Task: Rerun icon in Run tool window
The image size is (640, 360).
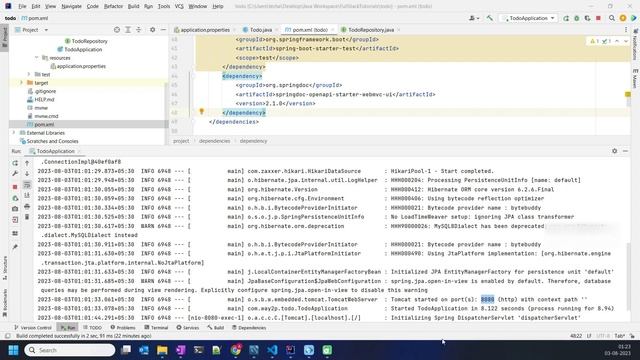Action: (15, 163)
